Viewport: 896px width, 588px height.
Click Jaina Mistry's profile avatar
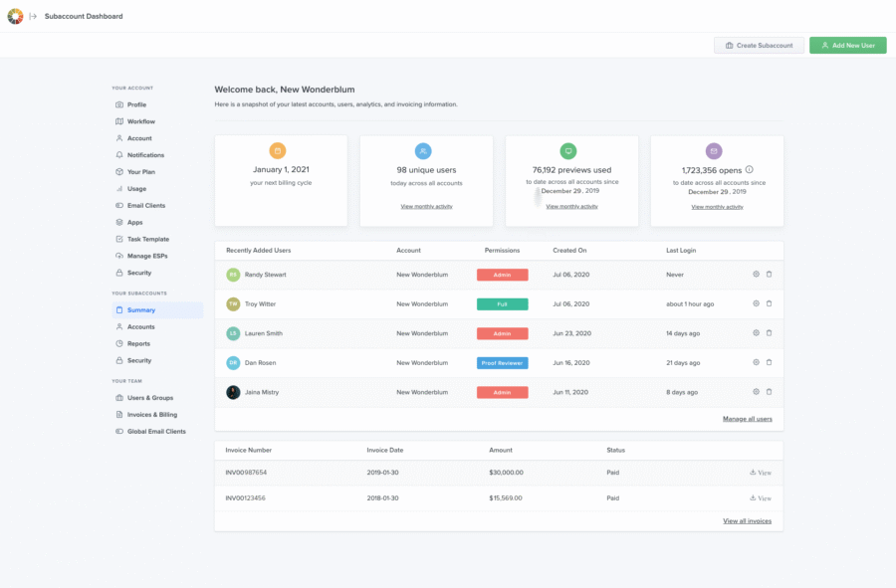233,392
